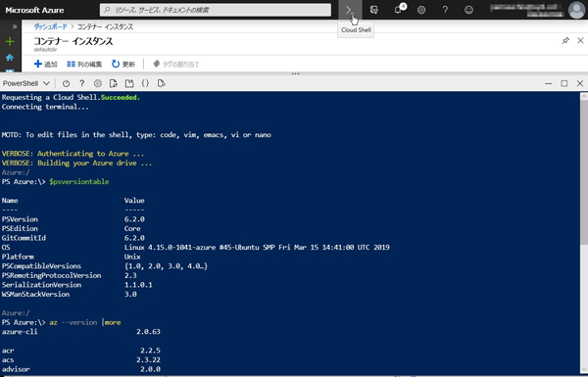The image size is (588, 377).
Task: Click the upload/download files icon
Action: point(114,83)
